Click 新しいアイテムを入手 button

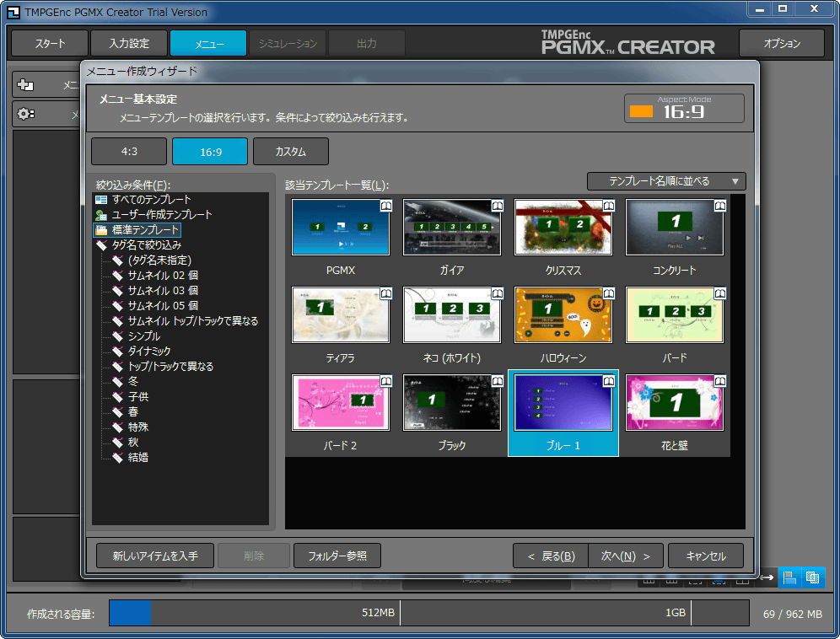(155, 556)
